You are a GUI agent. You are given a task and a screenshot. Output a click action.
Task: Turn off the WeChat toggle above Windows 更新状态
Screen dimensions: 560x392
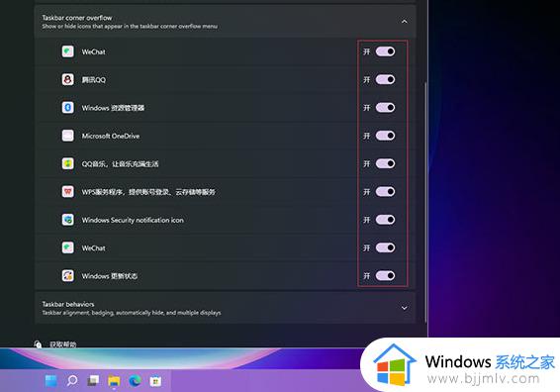click(385, 247)
